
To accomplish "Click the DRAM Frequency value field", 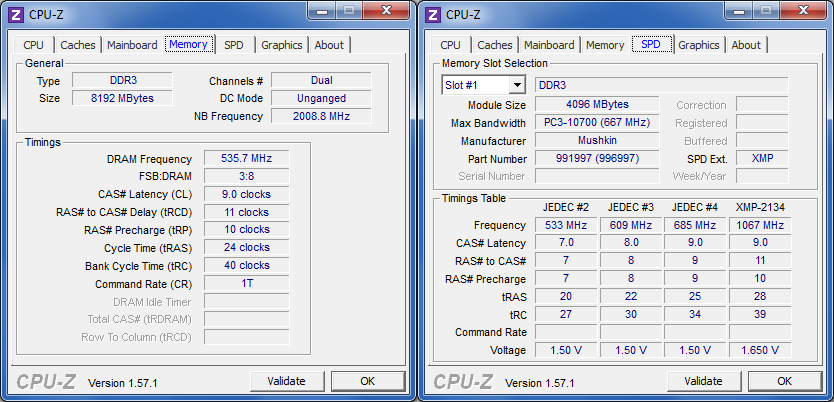I will click(x=246, y=158).
